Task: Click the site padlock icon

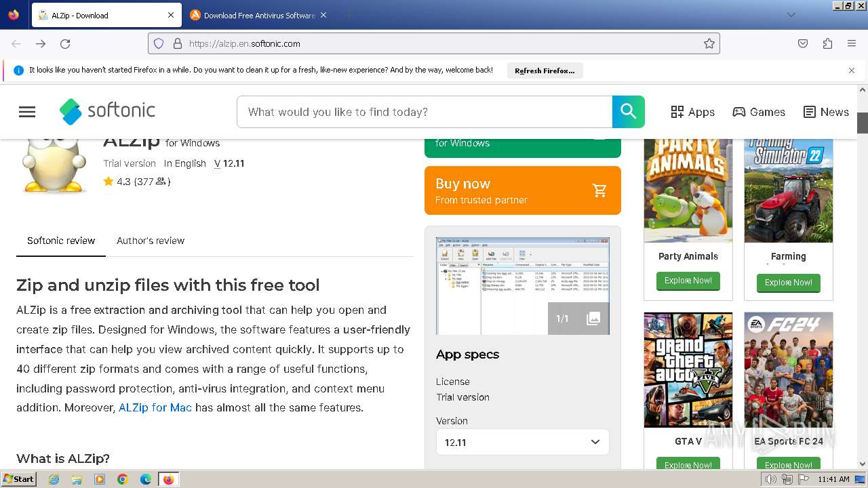Action: (178, 43)
